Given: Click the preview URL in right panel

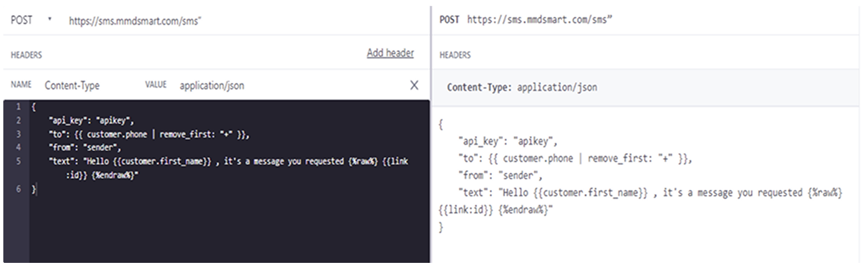Looking at the screenshot, I should tap(540, 20).
